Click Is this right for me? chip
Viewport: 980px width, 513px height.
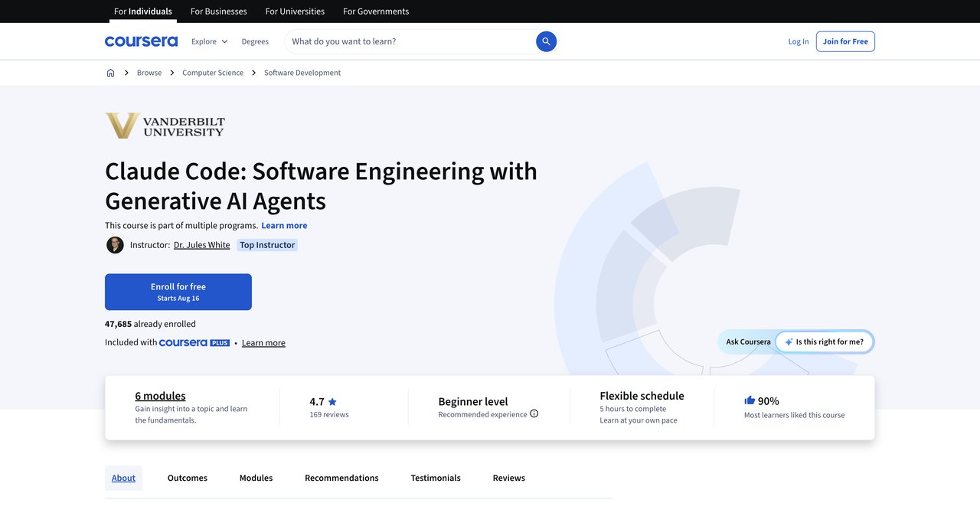tap(825, 342)
